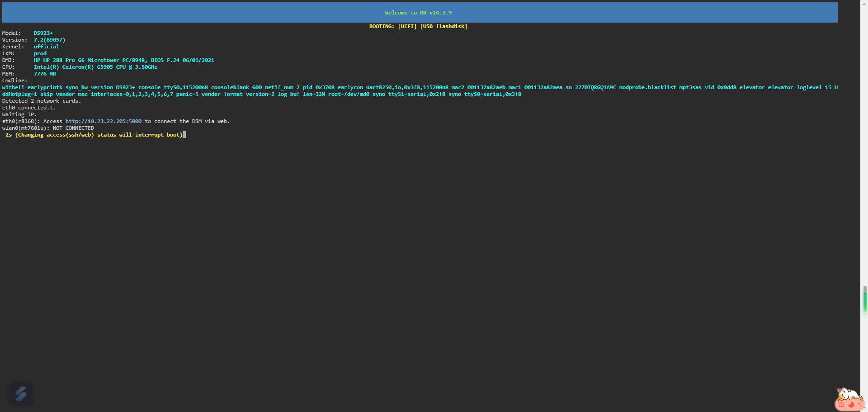868x412 pixels.
Task: Click the model value DS923+
Action: 43,33
